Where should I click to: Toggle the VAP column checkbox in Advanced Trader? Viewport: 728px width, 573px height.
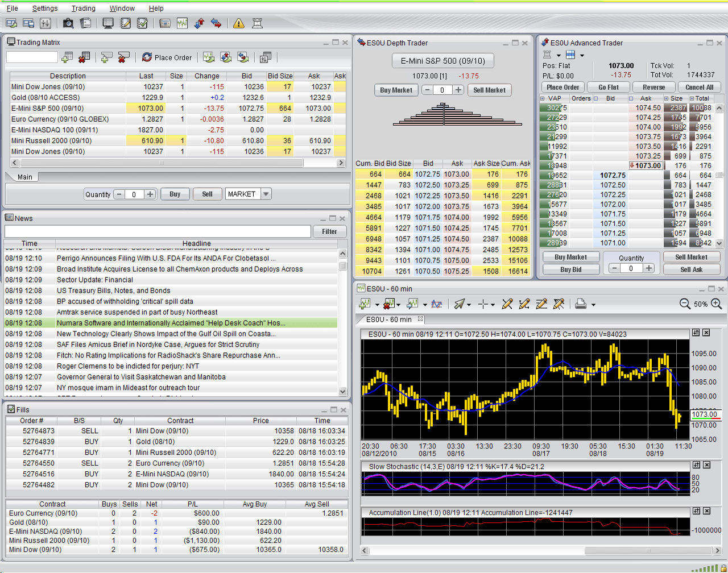542,98
